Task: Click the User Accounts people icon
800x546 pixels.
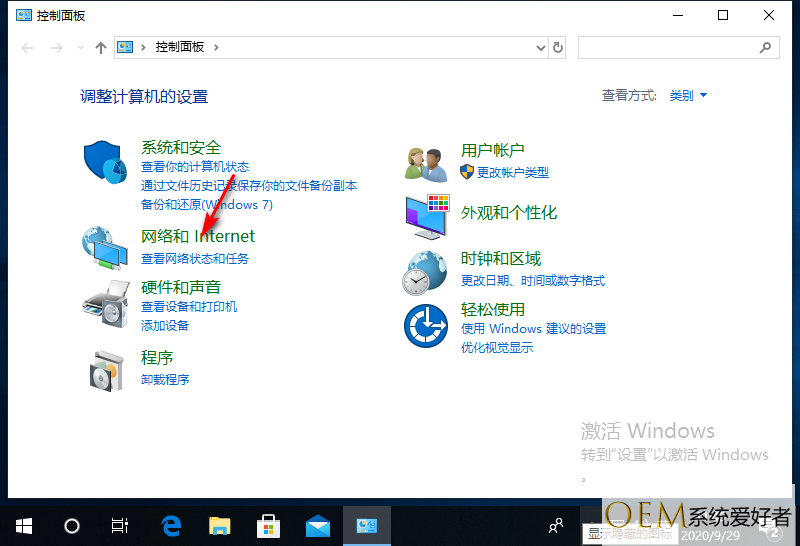Action: pos(426,164)
